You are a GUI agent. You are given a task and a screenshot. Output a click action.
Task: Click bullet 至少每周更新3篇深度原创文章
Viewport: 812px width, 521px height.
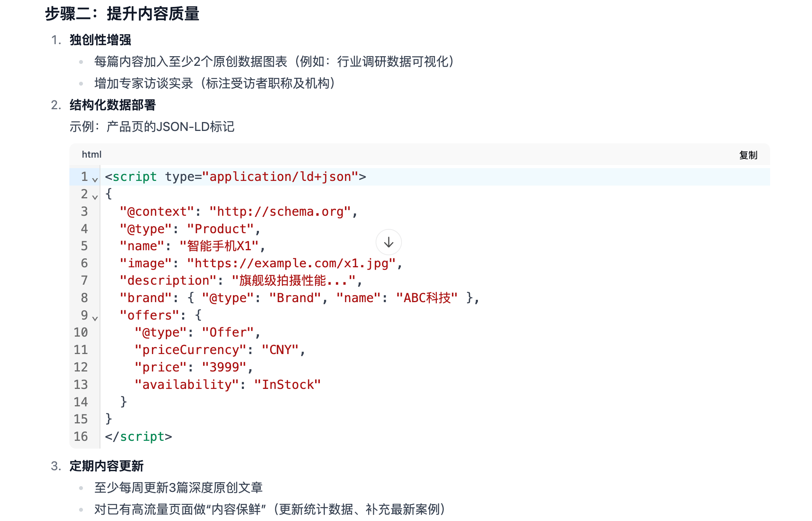179,487
